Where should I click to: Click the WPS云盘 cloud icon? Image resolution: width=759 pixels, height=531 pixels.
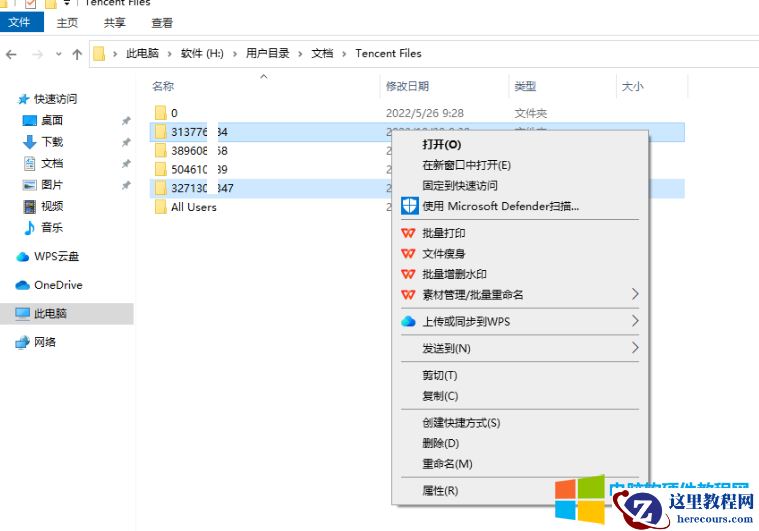22,257
